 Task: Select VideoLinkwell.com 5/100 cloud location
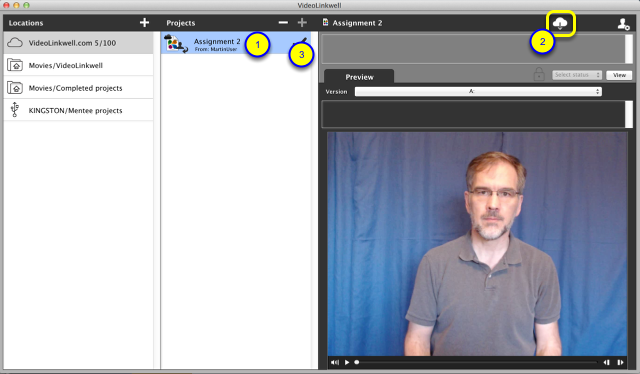pyautogui.click(x=78, y=43)
